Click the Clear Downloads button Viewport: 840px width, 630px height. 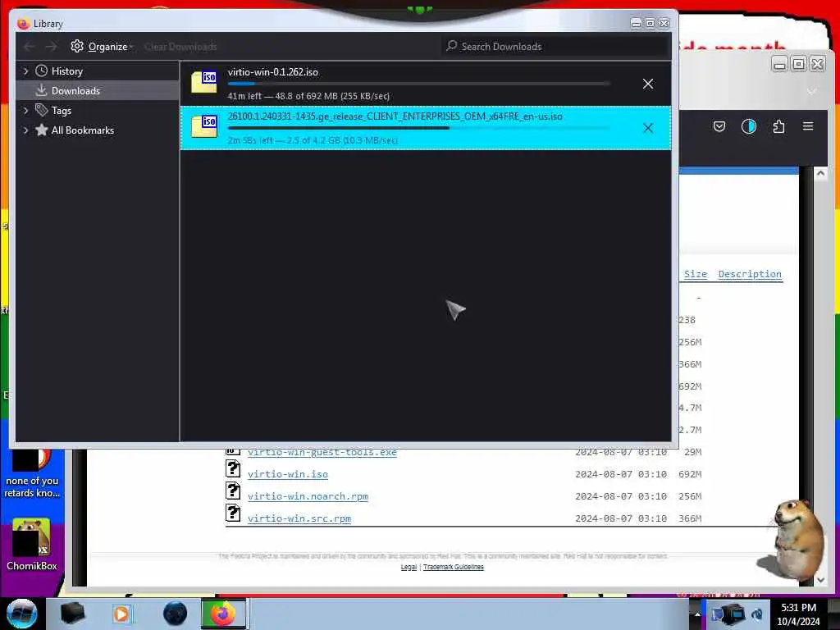[x=180, y=47]
